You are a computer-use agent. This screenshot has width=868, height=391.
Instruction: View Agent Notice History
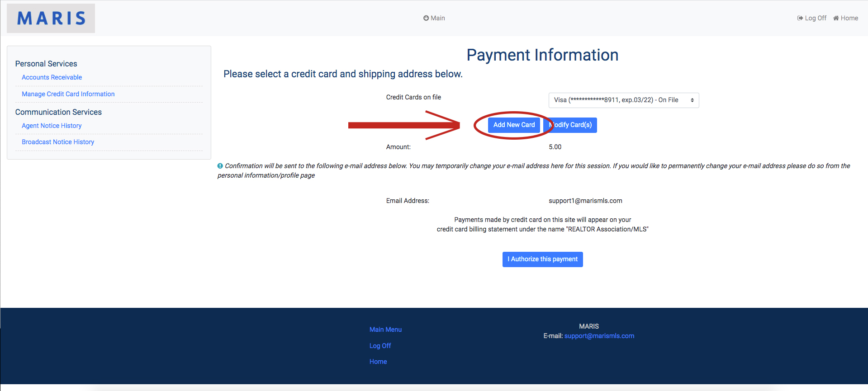tap(52, 126)
